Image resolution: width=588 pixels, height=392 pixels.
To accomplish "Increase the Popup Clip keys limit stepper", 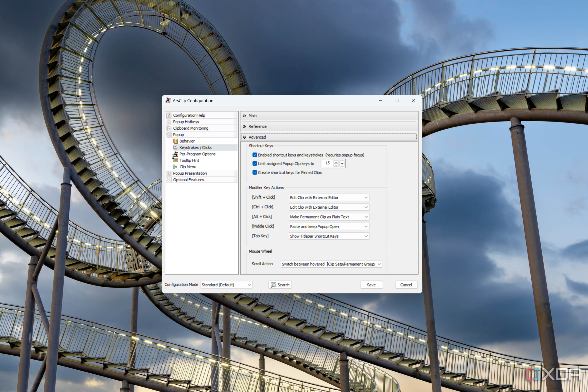I will [336, 162].
